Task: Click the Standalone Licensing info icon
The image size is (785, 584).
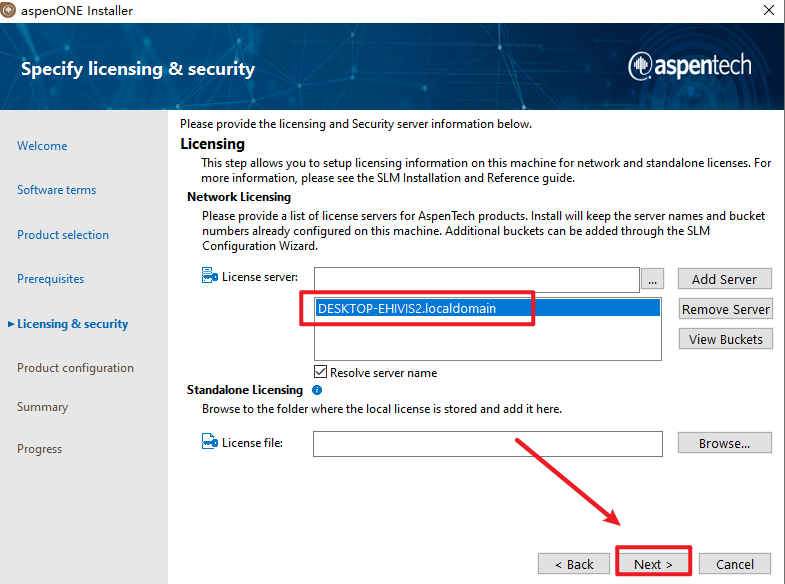Action: click(317, 390)
